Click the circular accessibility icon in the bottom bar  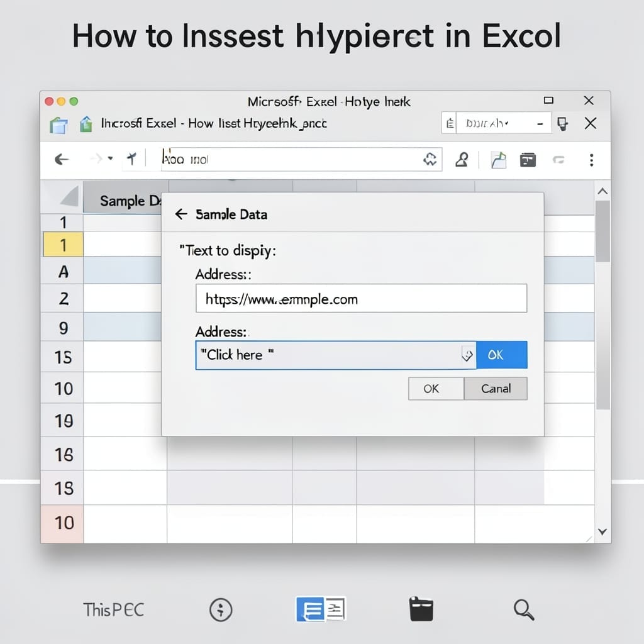coord(221,610)
